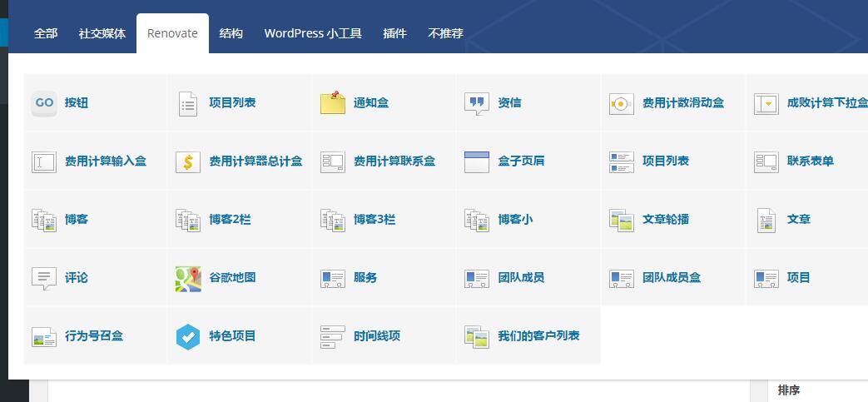Switch to the 结构 tab

click(x=231, y=33)
